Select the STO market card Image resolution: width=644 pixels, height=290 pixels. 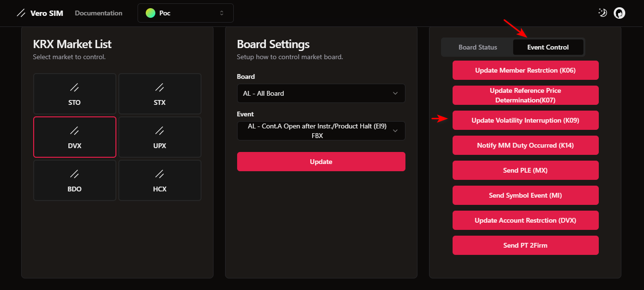75,94
